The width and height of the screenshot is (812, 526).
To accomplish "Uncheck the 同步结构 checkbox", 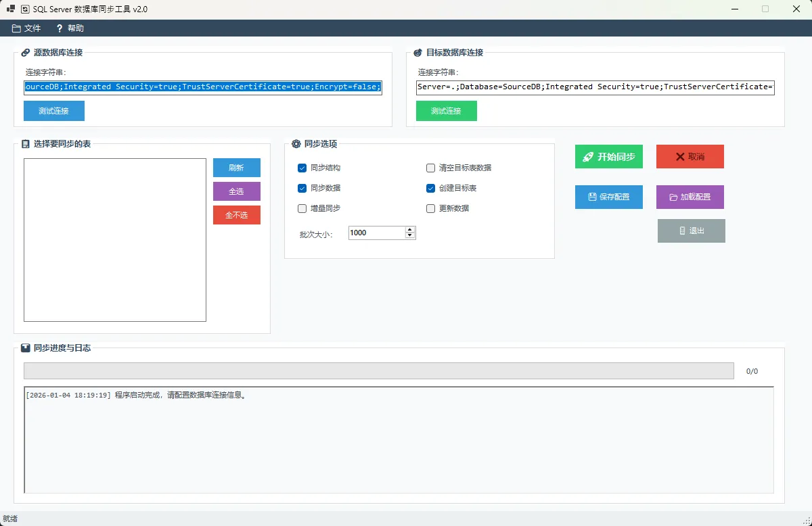I will (302, 168).
